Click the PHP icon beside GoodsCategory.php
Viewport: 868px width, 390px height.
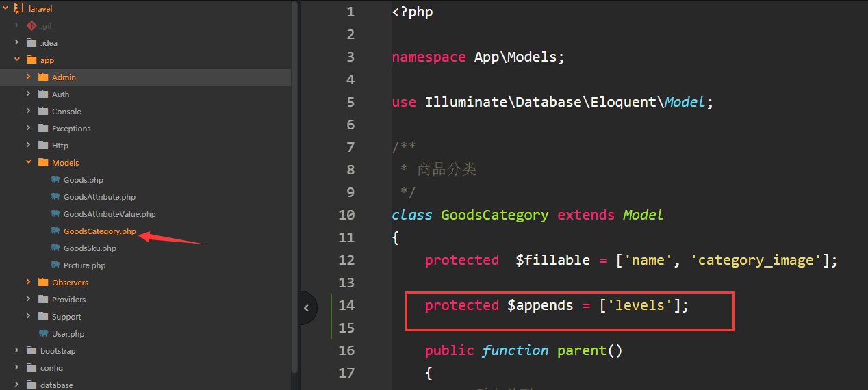point(55,231)
